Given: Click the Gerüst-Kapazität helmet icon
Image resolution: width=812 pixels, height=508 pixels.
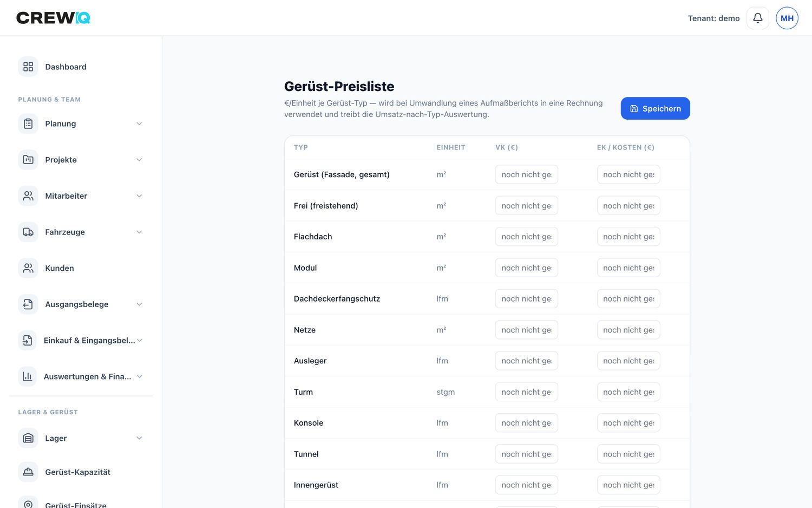Looking at the screenshot, I should coord(28,472).
